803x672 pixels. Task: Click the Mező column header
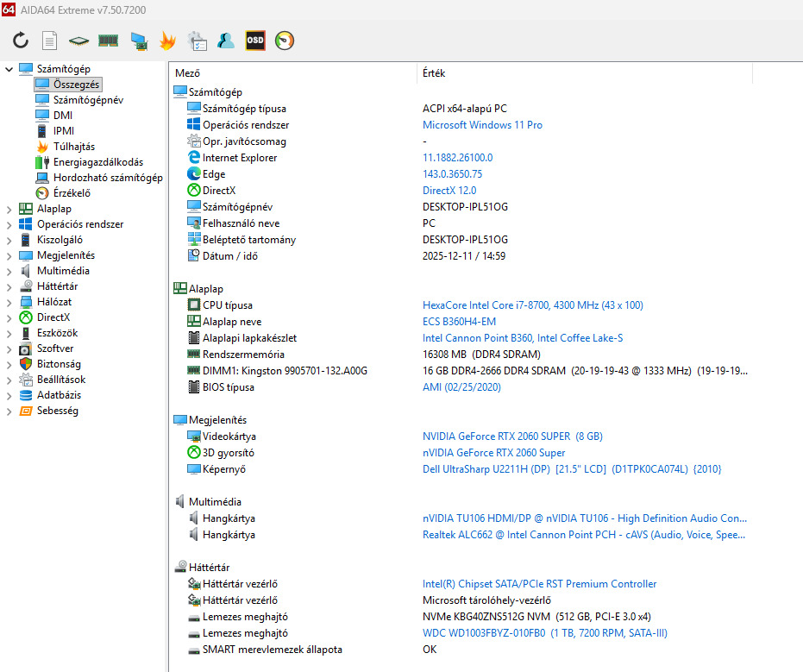[x=294, y=73]
